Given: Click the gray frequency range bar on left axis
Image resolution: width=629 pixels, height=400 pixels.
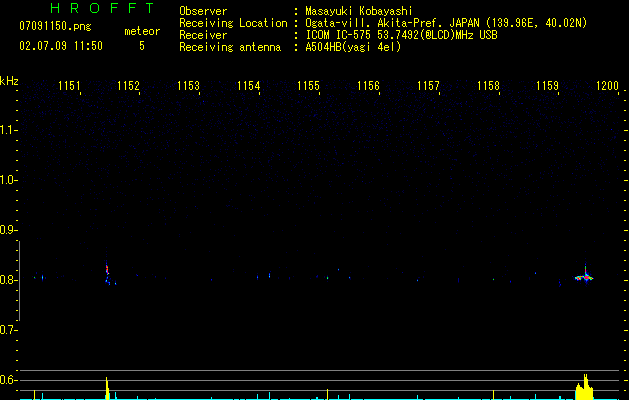Looking at the screenshot, I should (19, 281).
